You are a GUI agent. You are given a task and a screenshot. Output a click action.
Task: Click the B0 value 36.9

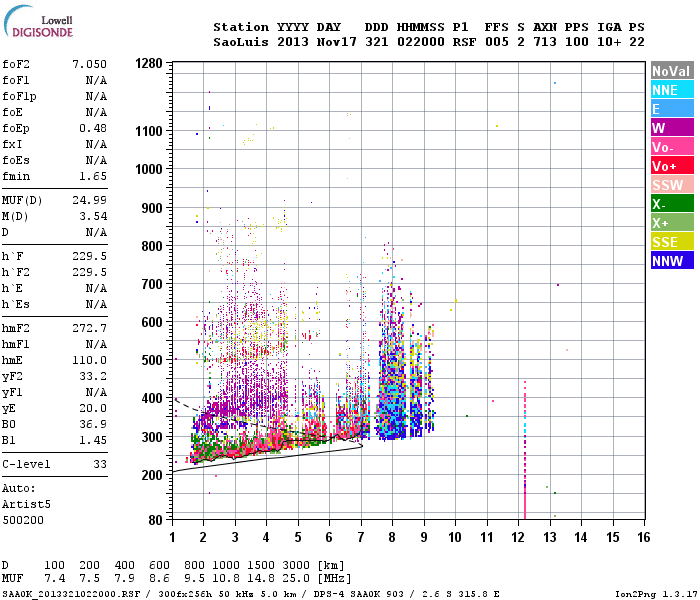(93, 424)
